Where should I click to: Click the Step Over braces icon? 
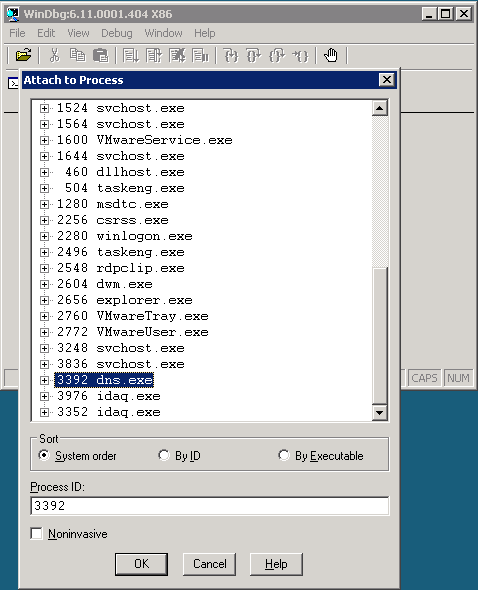click(254, 56)
